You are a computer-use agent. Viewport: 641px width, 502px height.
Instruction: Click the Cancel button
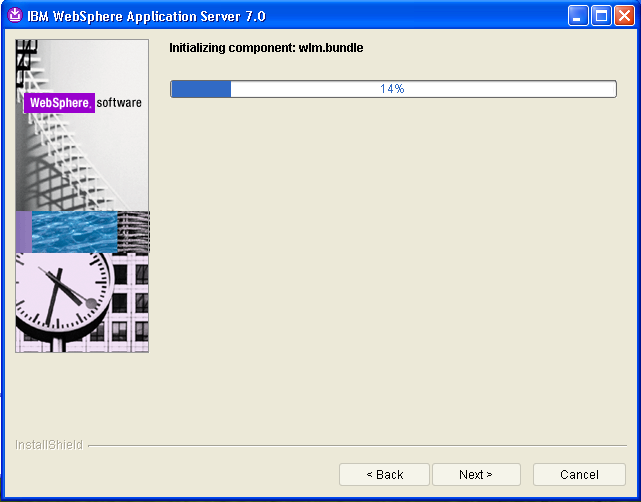point(579,475)
